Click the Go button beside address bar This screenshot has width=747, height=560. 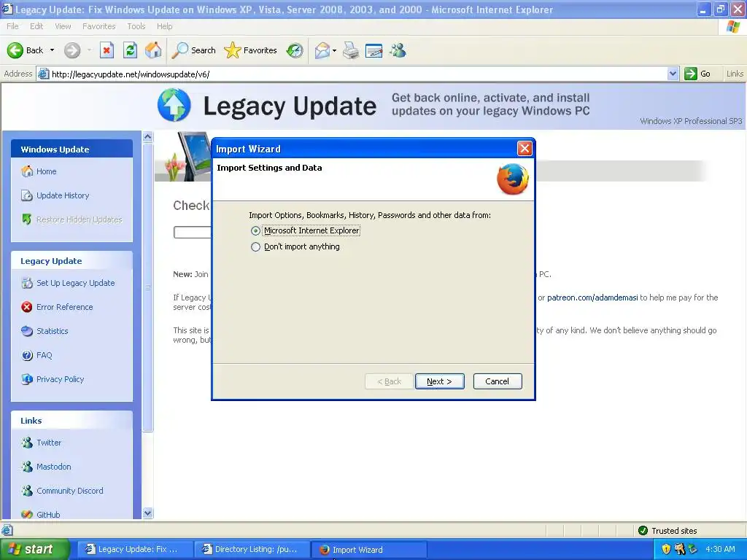click(698, 74)
